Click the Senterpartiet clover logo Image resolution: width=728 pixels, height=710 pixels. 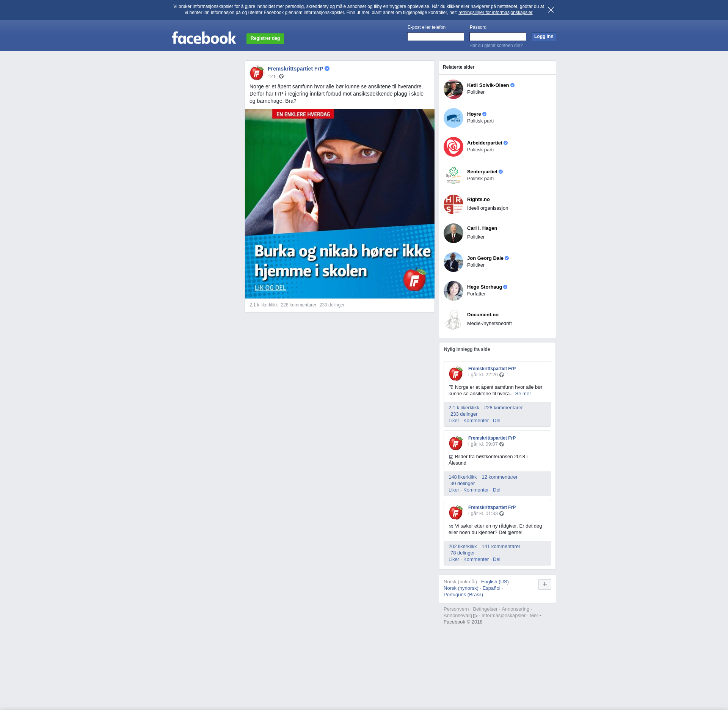click(453, 176)
